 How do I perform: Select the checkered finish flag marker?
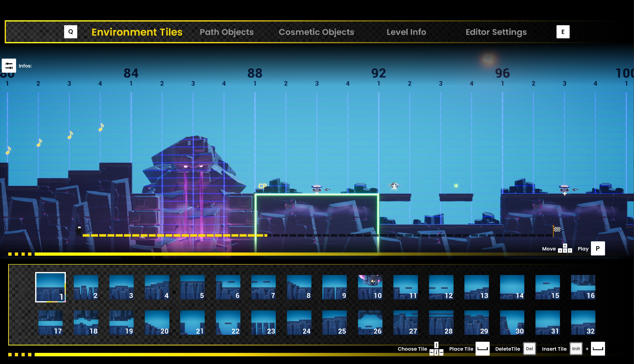[557, 229]
